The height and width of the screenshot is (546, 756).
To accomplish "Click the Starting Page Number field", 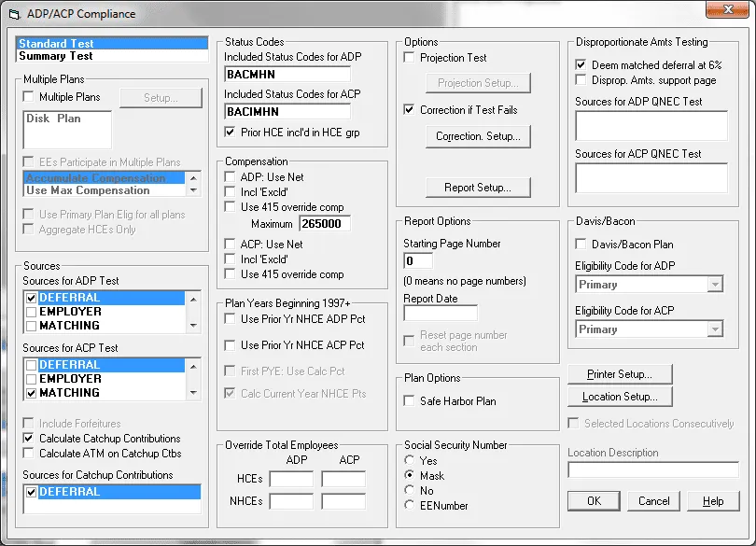I will [x=418, y=261].
